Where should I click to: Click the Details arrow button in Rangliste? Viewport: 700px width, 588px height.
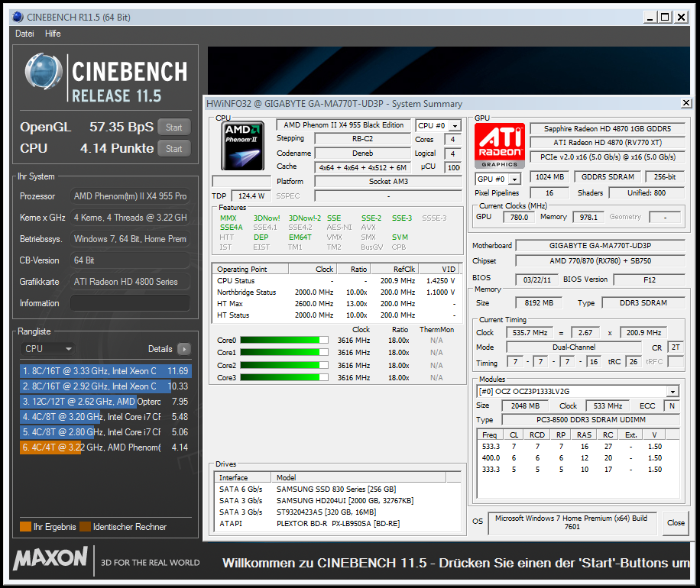tap(184, 349)
